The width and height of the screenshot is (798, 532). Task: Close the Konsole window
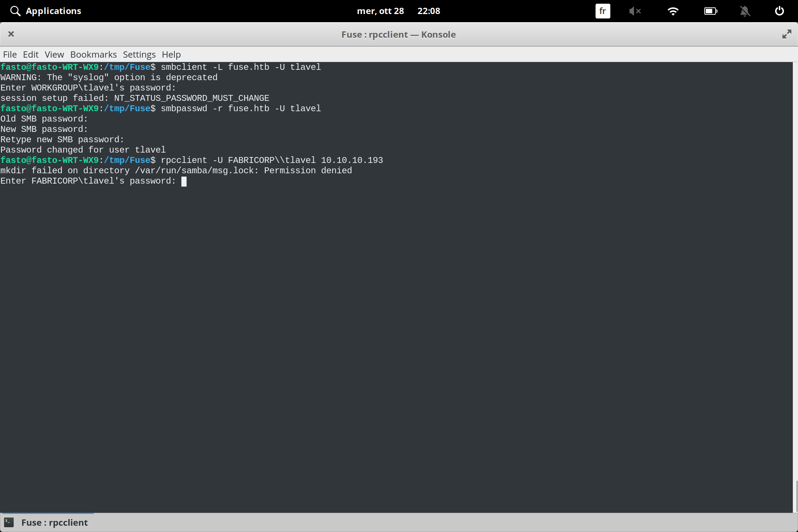pos(11,34)
